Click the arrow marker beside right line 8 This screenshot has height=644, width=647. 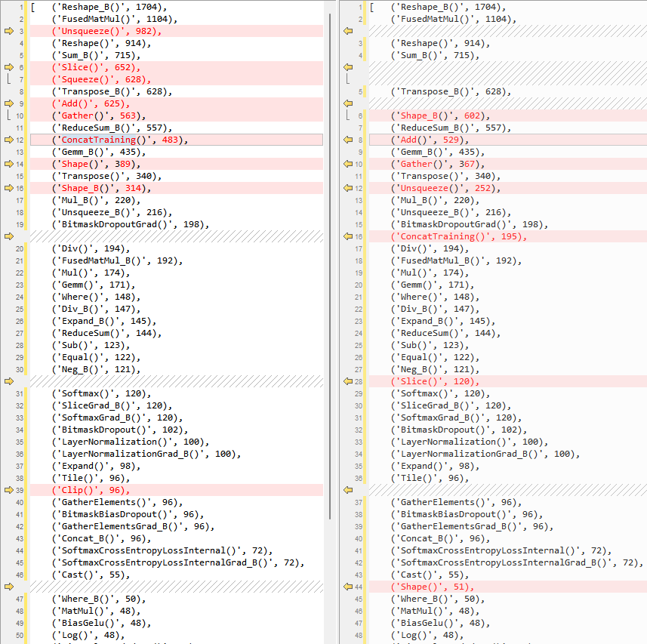348,140
